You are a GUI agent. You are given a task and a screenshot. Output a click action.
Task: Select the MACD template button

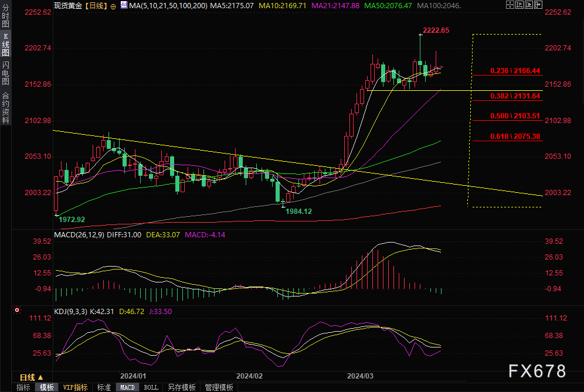pos(127,387)
